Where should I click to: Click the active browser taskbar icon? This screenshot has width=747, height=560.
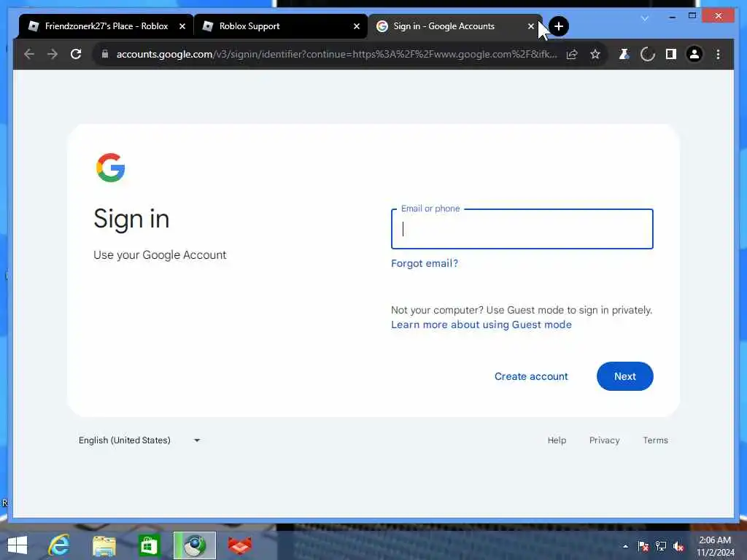click(x=194, y=545)
